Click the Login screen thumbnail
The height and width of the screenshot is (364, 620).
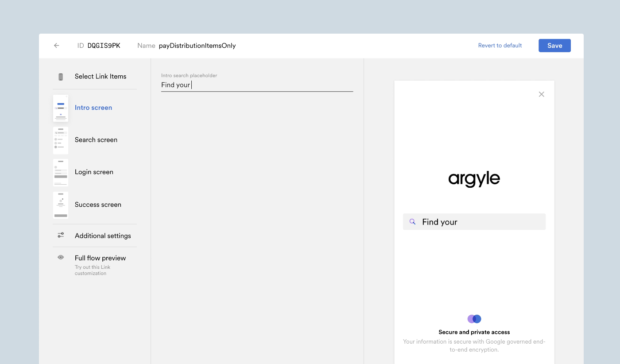click(61, 173)
